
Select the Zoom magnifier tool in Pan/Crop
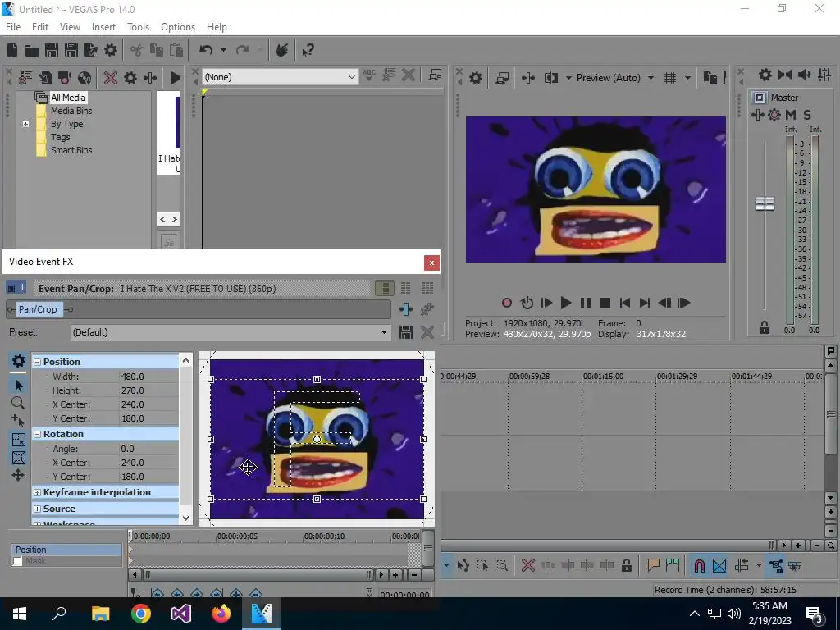18,403
